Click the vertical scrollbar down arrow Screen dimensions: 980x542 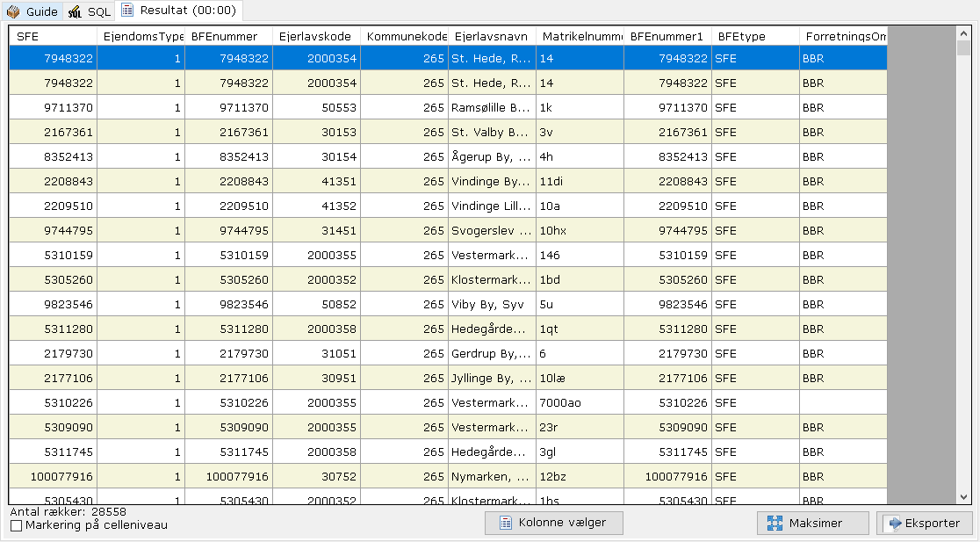pyautogui.click(x=963, y=496)
